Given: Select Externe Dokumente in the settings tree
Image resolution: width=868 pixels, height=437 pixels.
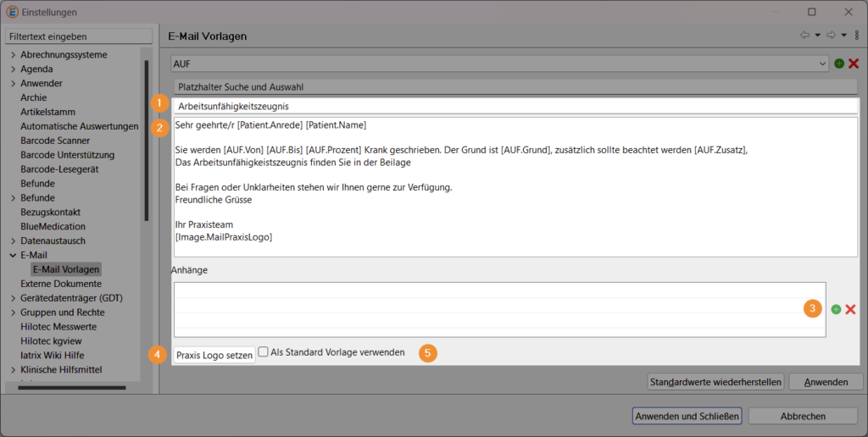Looking at the screenshot, I should [x=61, y=284].
